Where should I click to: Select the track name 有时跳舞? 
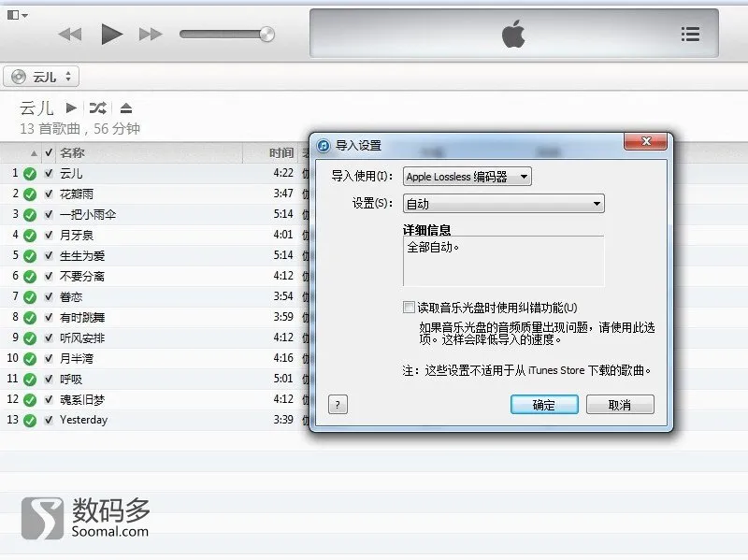[x=82, y=318]
